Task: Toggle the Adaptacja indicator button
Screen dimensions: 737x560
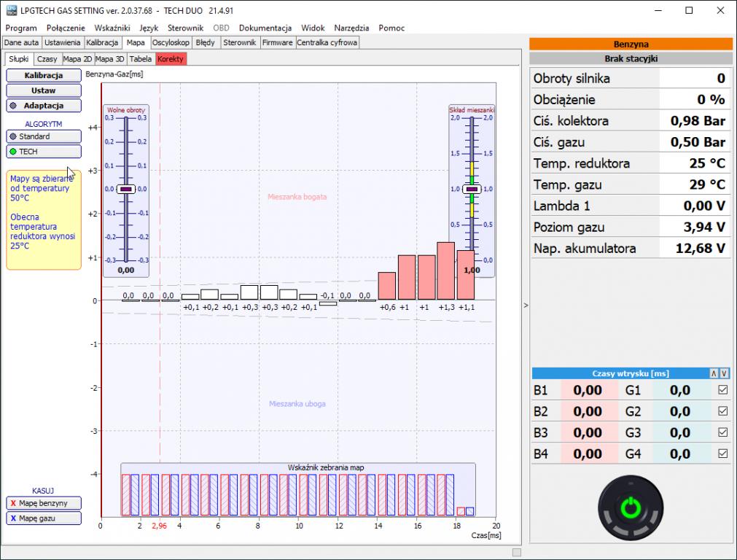Action: point(44,106)
